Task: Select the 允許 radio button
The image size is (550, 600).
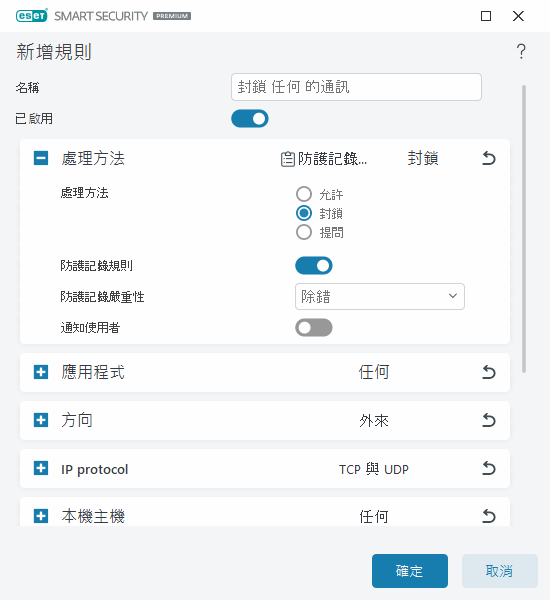Action: click(304, 194)
